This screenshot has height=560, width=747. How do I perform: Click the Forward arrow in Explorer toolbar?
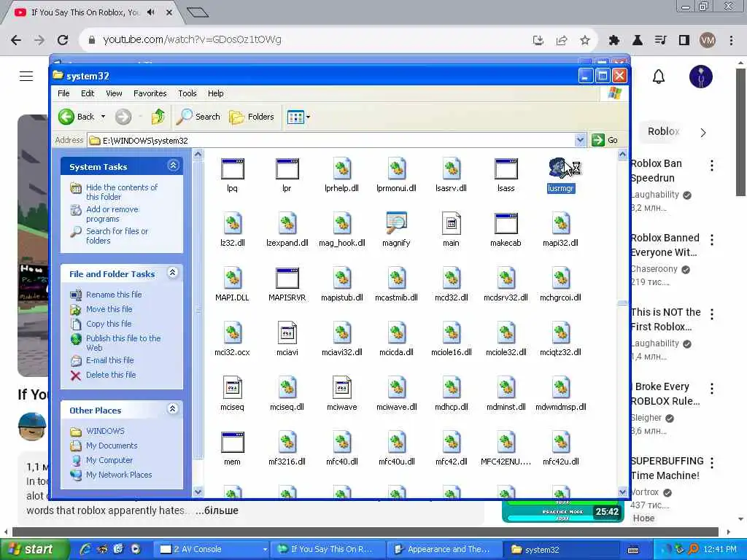(123, 117)
